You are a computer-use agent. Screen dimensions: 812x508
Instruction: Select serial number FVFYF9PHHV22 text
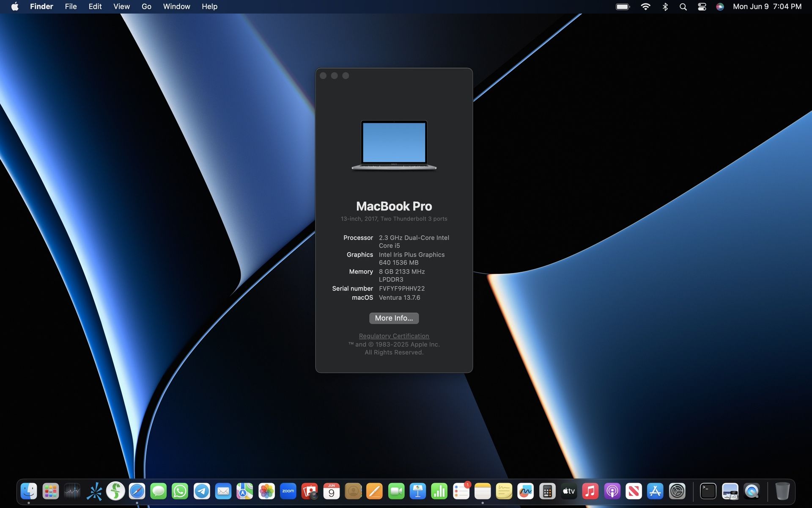[402, 288]
